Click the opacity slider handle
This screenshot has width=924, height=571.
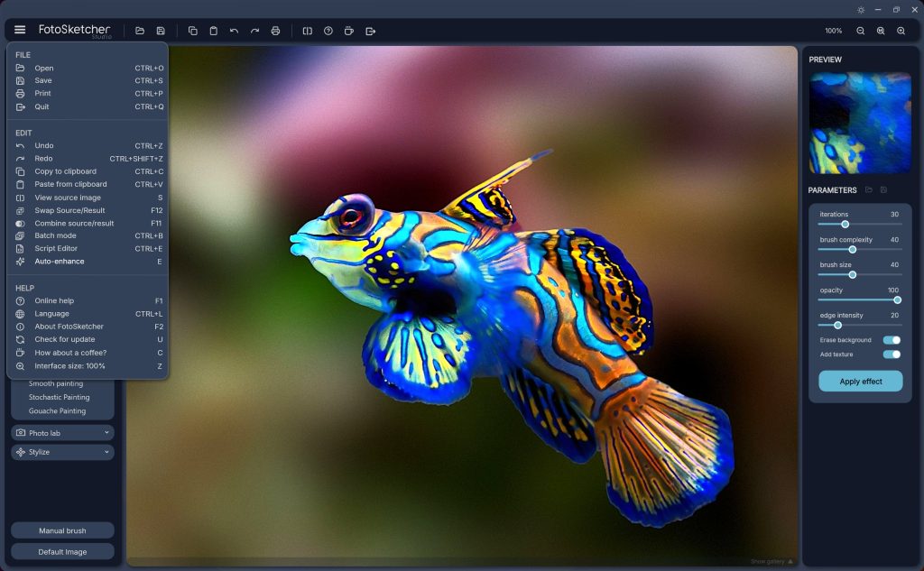click(898, 300)
